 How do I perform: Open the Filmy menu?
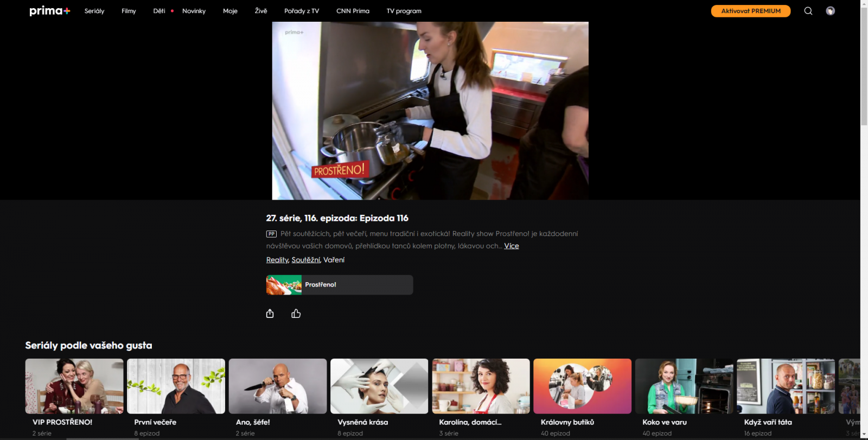pyautogui.click(x=129, y=11)
